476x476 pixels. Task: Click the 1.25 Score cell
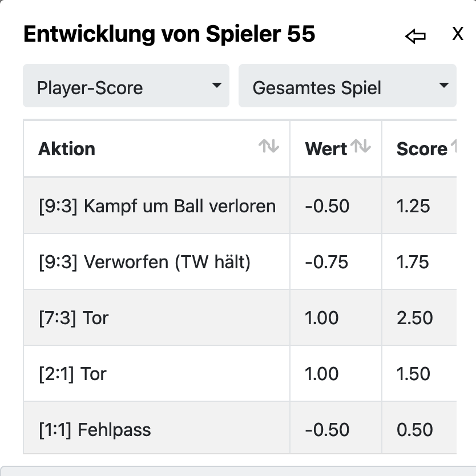pos(413,206)
